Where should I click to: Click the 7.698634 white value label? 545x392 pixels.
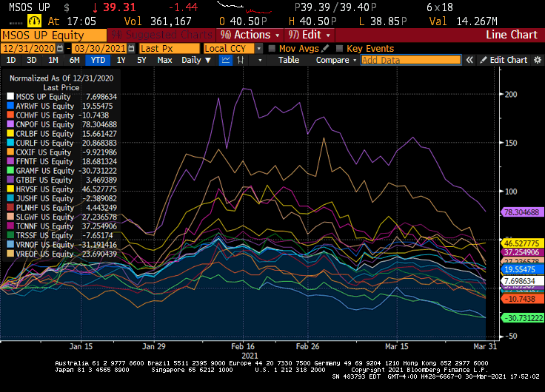(x=522, y=280)
